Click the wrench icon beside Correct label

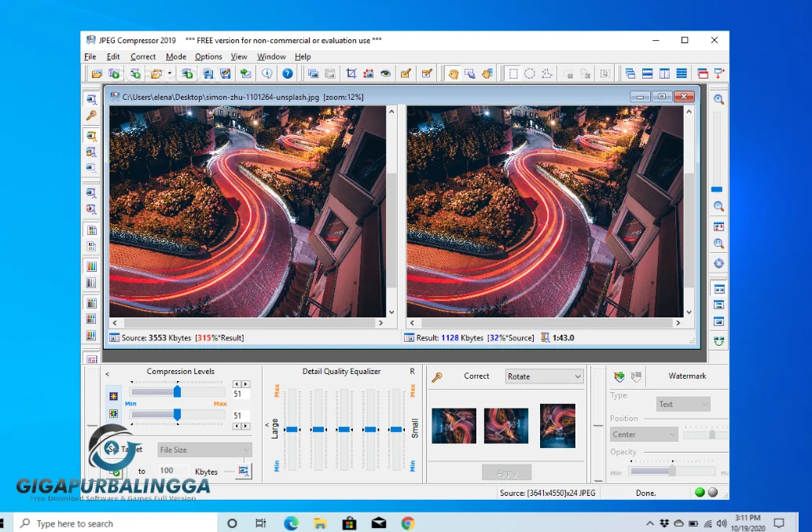437,376
